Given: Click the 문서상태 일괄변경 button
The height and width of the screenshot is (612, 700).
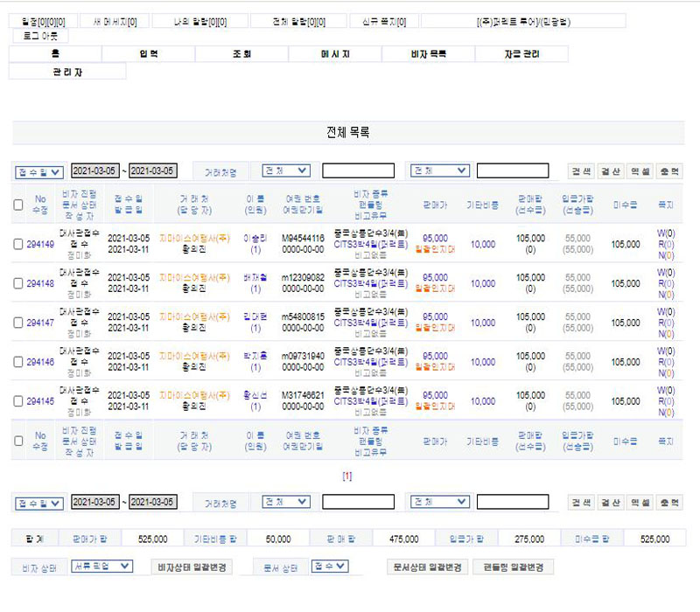Looking at the screenshot, I should coord(426,567).
